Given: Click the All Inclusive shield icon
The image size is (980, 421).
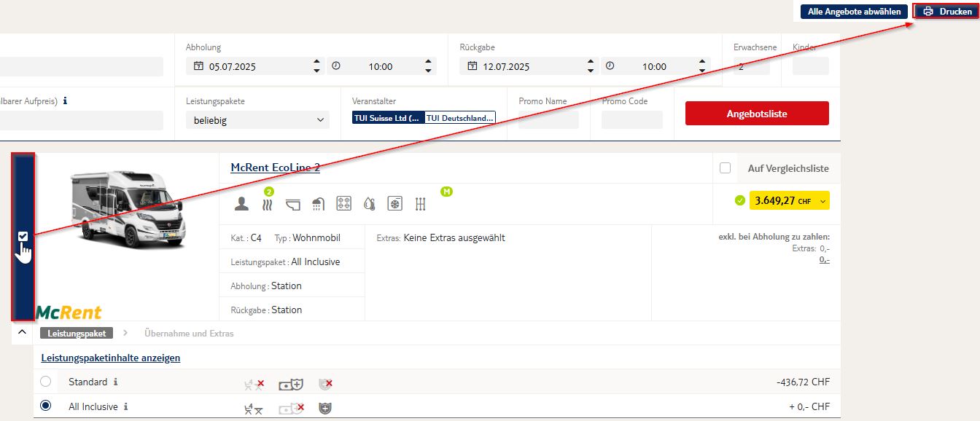Looking at the screenshot, I should tap(325, 408).
